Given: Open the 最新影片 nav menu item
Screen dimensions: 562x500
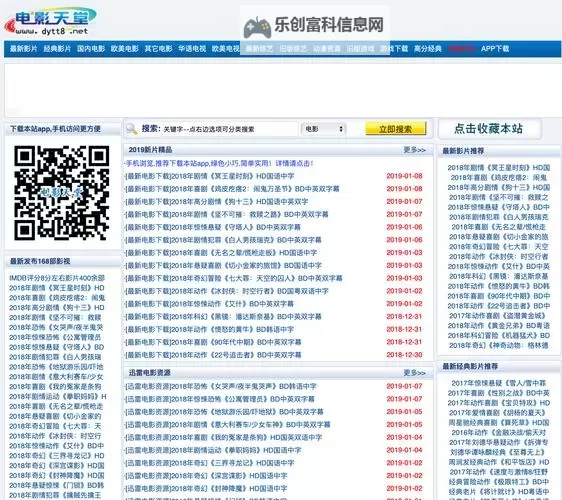Looking at the screenshot, I should click(x=24, y=48).
